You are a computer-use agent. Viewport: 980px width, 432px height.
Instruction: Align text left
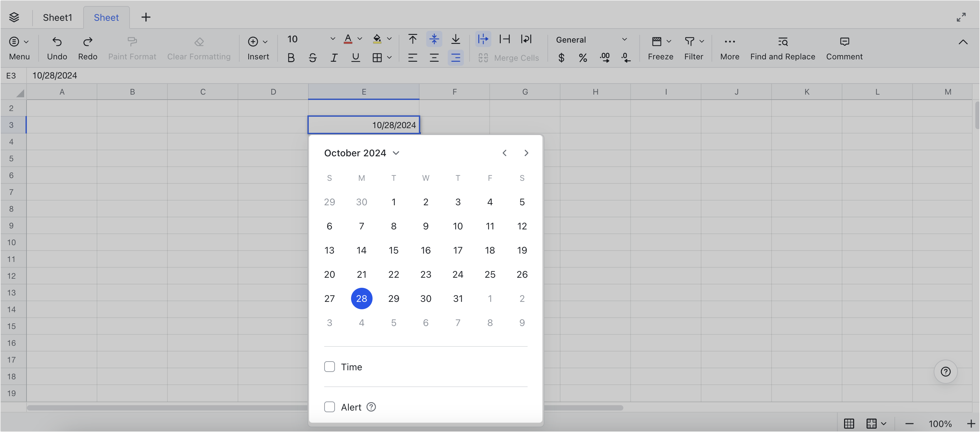click(412, 58)
